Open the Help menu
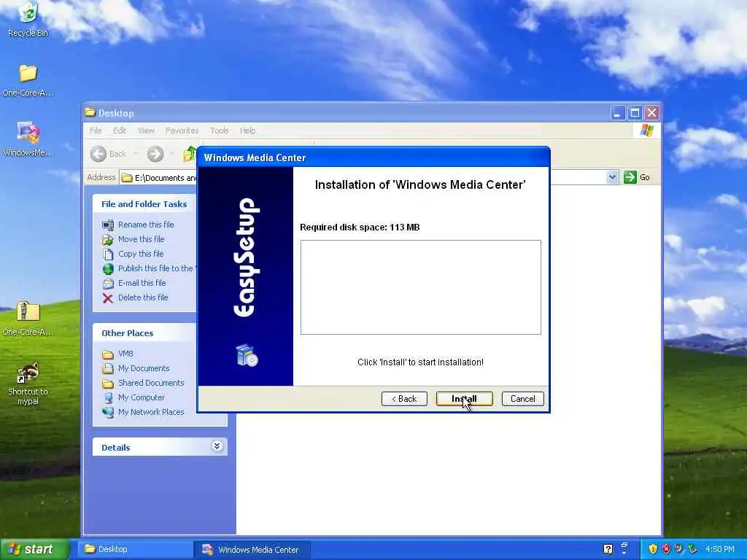 pos(248,131)
